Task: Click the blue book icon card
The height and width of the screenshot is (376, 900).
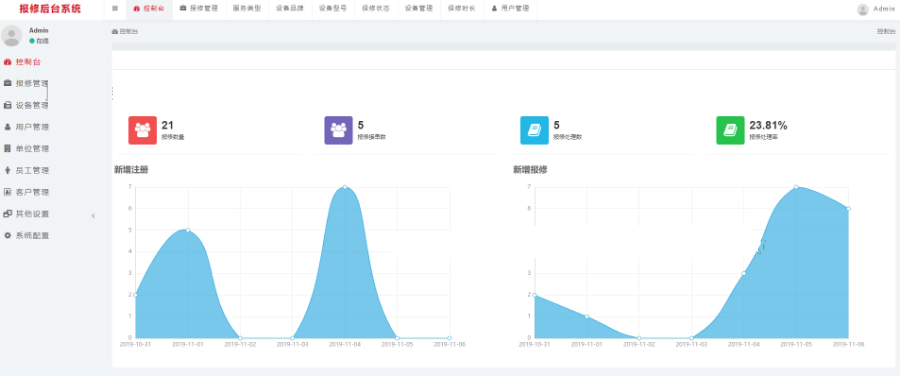Action: pos(534,130)
